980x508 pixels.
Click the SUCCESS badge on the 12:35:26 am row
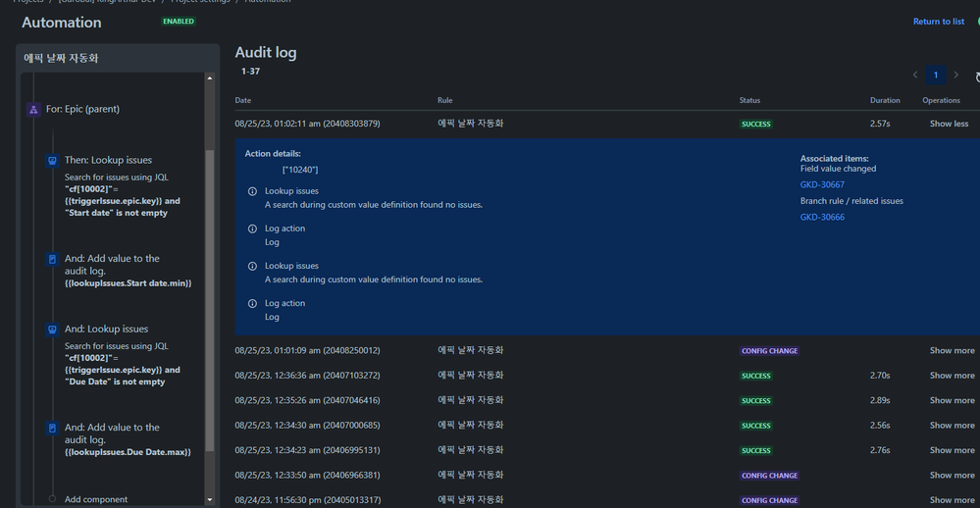(755, 400)
